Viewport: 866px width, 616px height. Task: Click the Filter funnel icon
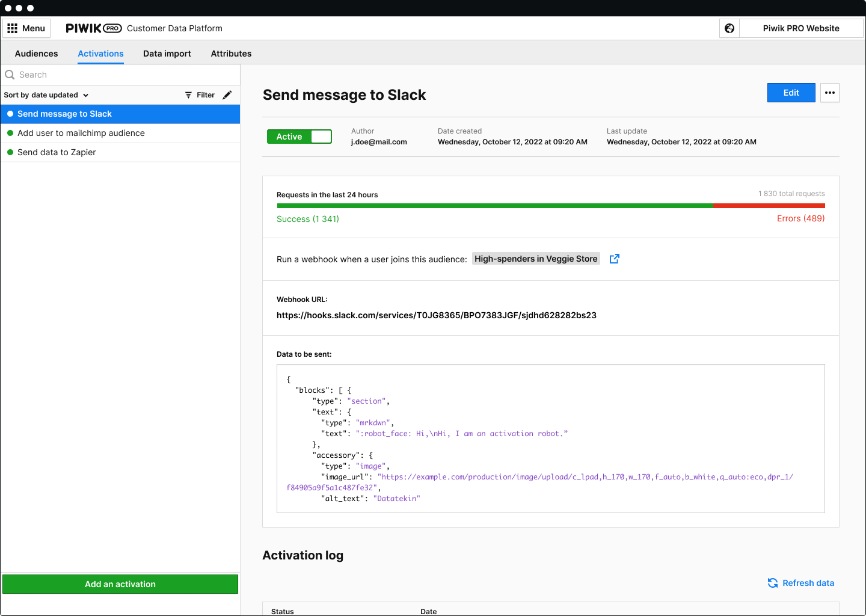(x=188, y=95)
